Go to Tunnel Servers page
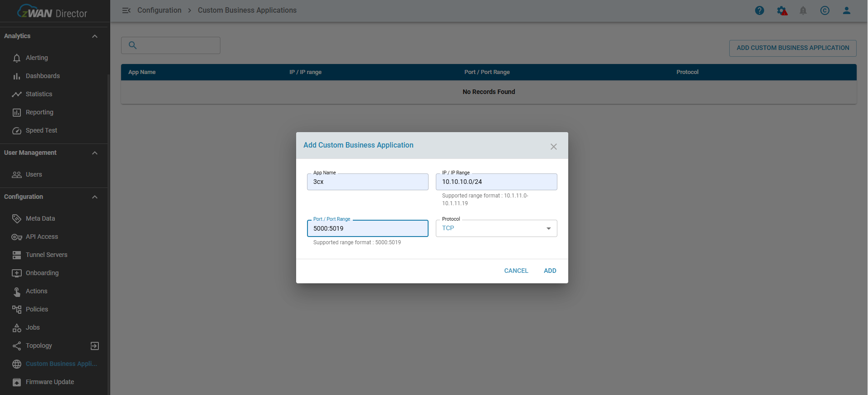 pyautogui.click(x=46, y=255)
